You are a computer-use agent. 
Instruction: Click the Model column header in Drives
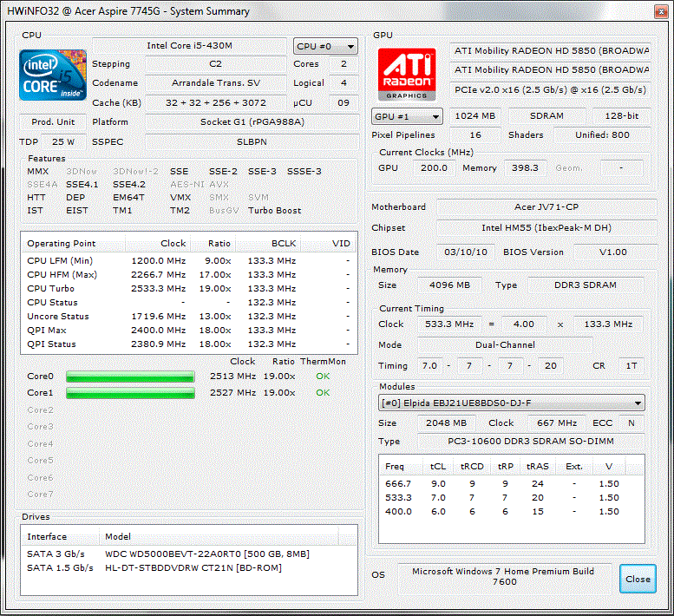pos(219,536)
